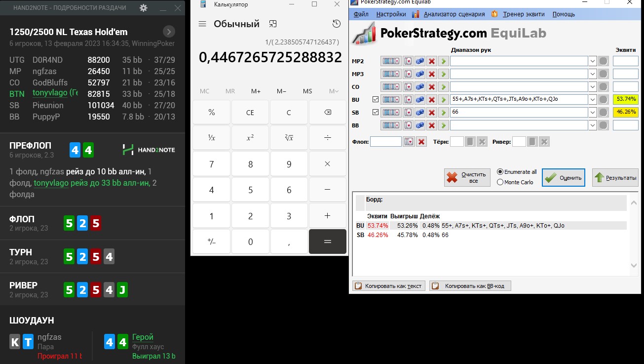644x364 pixels.
Task: Click Calculator backspace key
Action: pyautogui.click(x=328, y=113)
